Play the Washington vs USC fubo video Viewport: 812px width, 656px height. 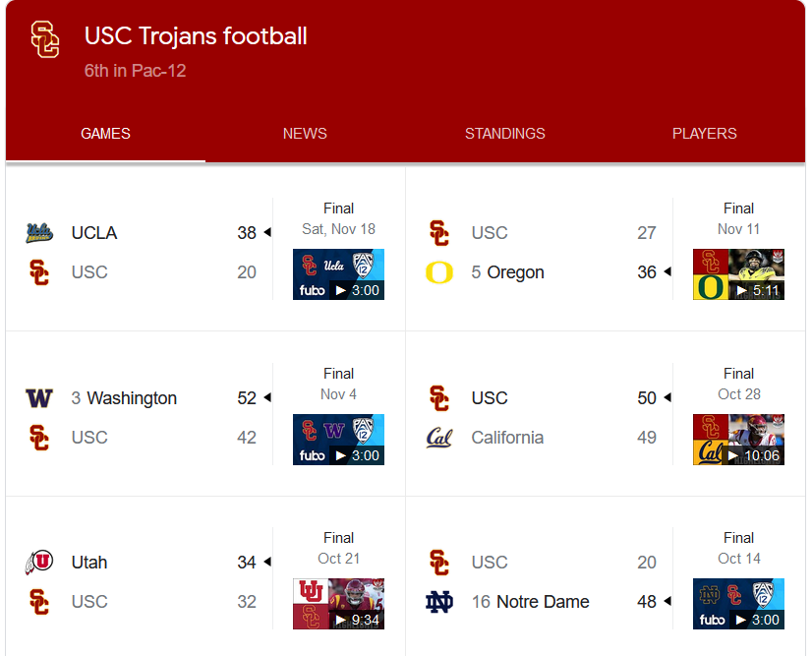pyautogui.click(x=339, y=440)
